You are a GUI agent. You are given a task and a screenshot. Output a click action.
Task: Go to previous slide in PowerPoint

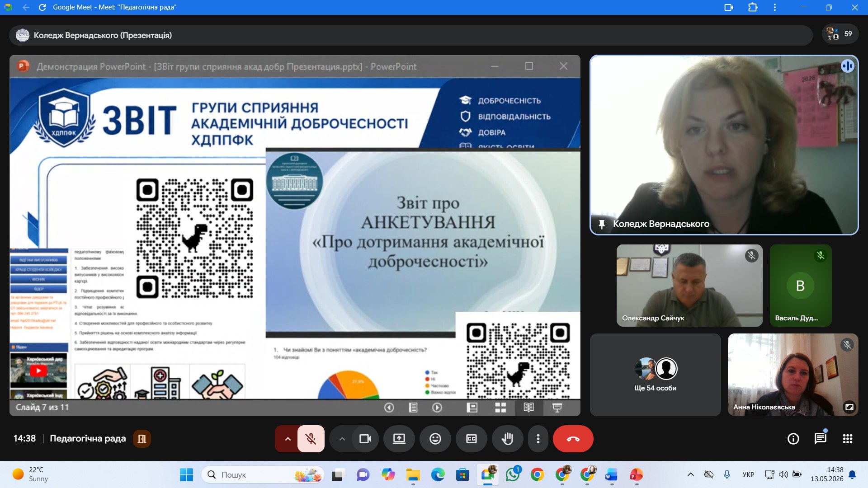[x=389, y=408]
